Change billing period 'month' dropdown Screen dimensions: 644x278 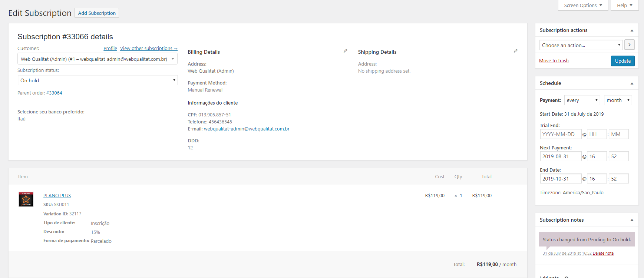tap(617, 100)
